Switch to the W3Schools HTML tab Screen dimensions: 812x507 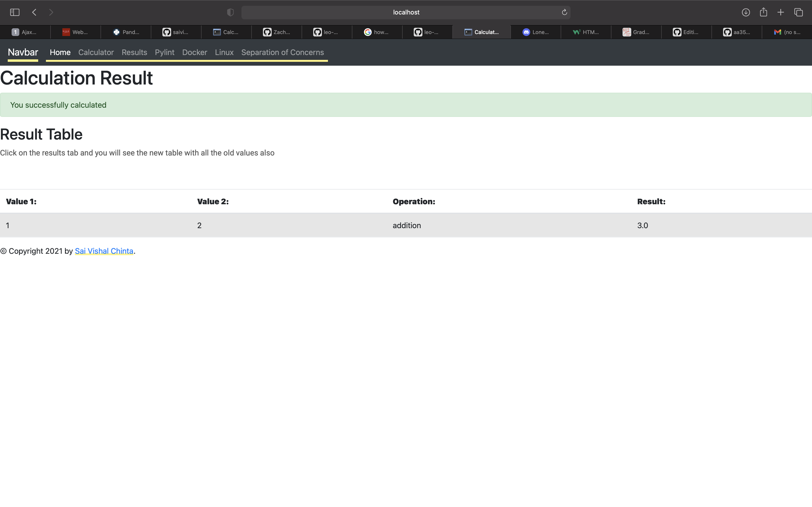pyautogui.click(x=586, y=32)
